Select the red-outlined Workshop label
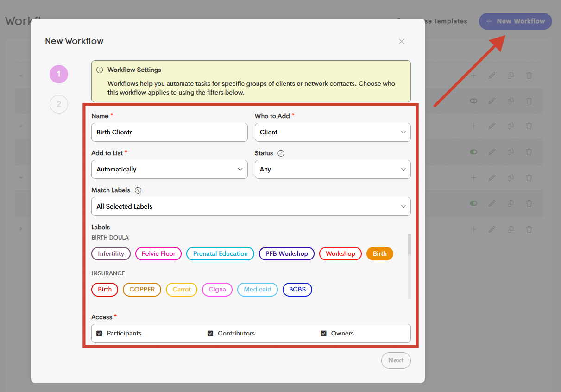This screenshot has width=561, height=392. point(340,254)
